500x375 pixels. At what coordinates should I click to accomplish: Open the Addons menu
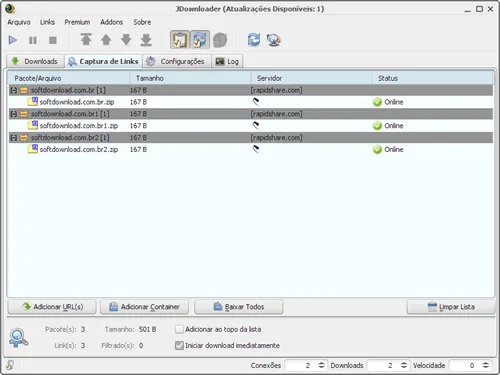coord(111,22)
